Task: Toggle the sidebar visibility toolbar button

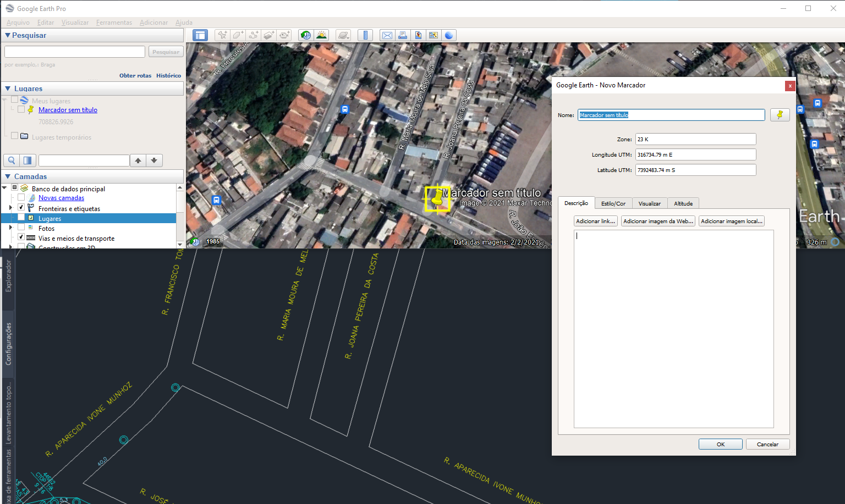Action: pyautogui.click(x=200, y=35)
